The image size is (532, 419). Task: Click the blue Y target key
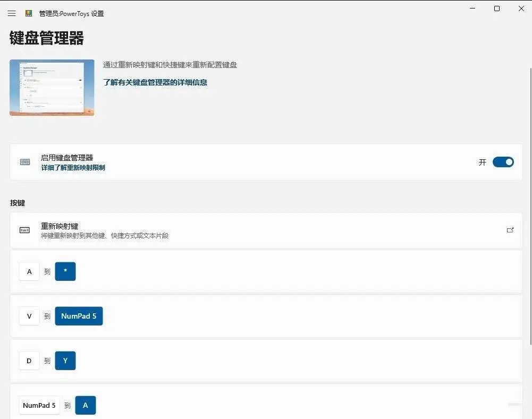pyautogui.click(x=65, y=361)
